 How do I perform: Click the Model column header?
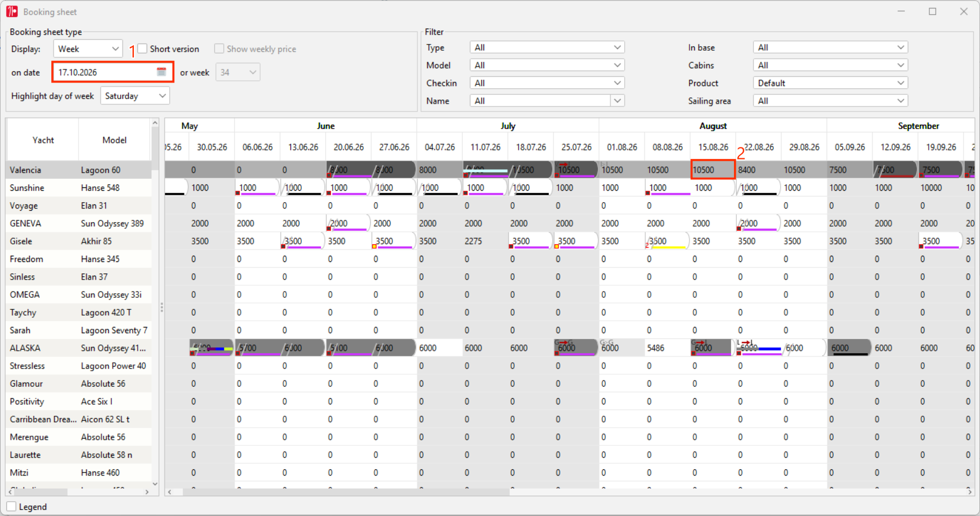coord(114,140)
